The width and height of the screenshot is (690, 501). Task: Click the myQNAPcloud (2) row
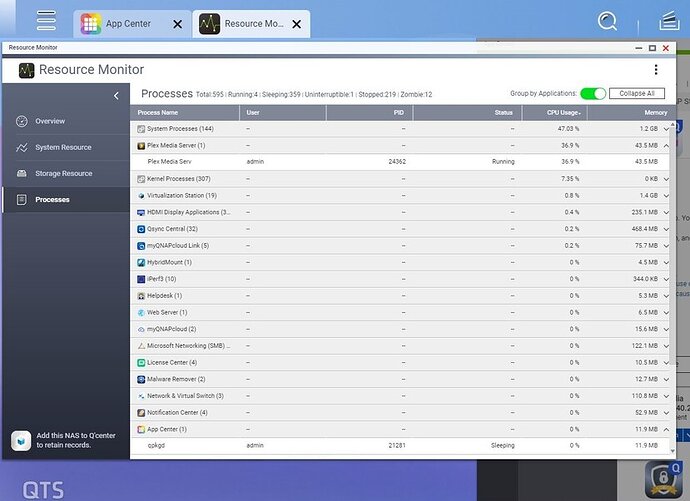point(400,329)
